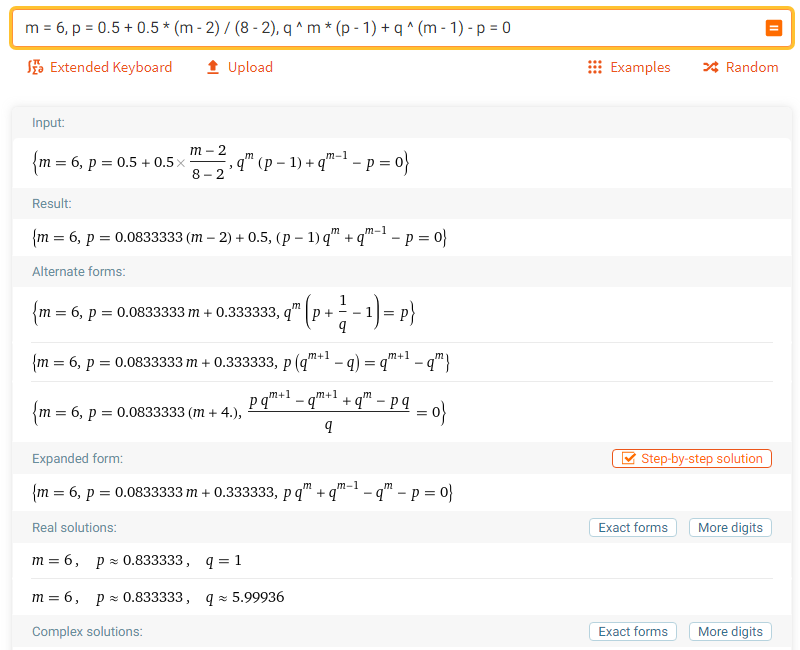This screenshot has height=650, width=800.
Task: Open the Examples link text
Action: (640, 67)
